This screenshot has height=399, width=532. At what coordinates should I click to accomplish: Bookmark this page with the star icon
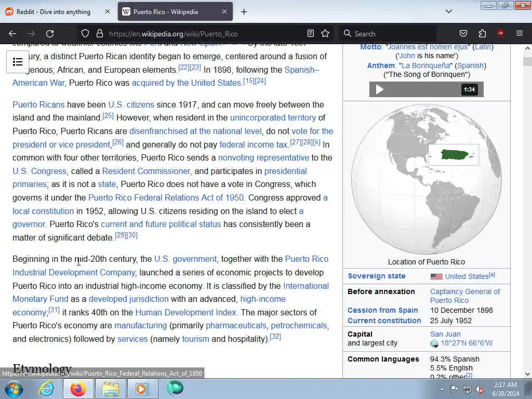[x=325, y=33]
